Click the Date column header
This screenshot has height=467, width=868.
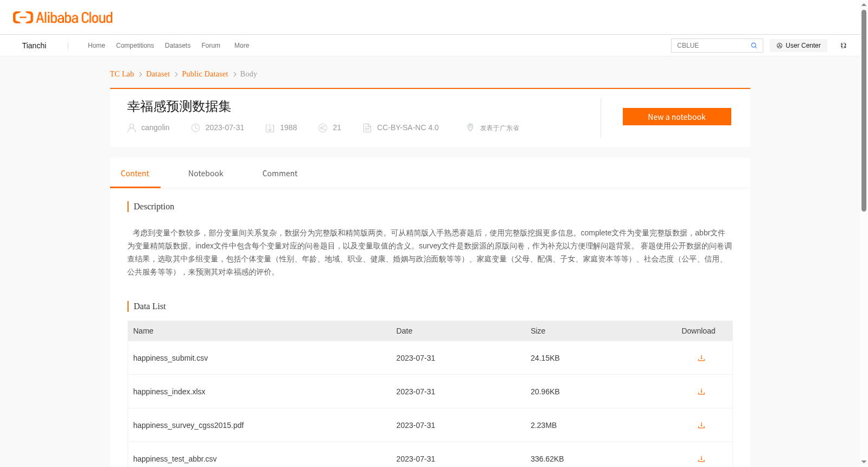point(404,331)
